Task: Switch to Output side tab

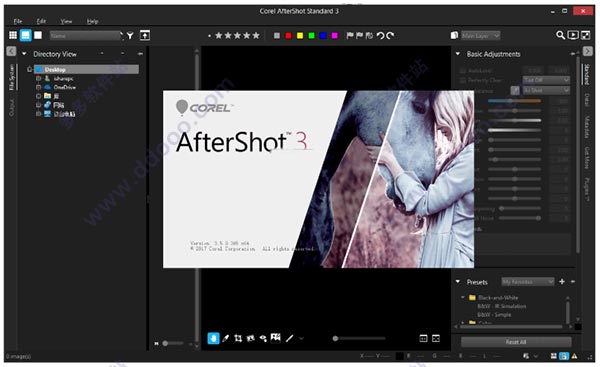Action: click(x=11, y=107)
